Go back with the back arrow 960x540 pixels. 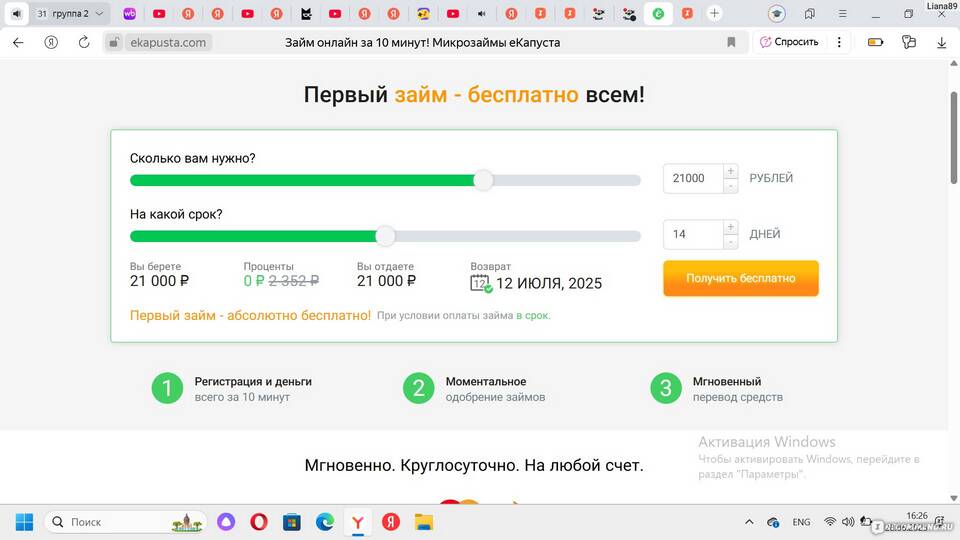point(18,42)
